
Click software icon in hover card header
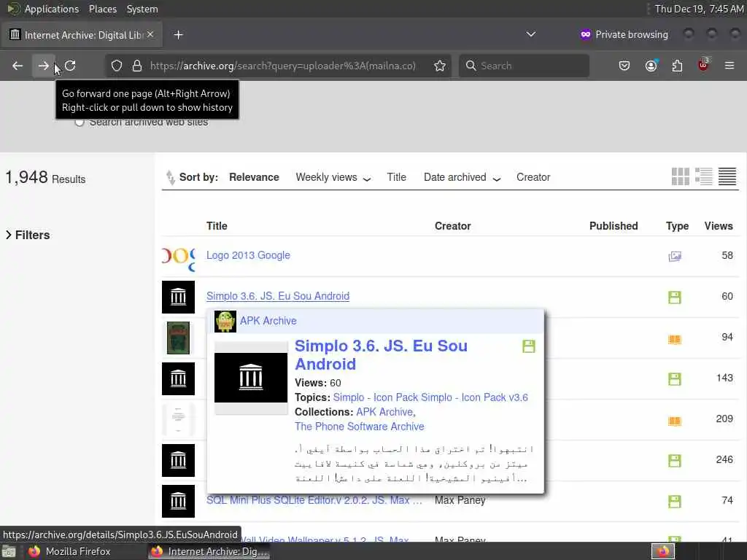(x=529, y=346)
